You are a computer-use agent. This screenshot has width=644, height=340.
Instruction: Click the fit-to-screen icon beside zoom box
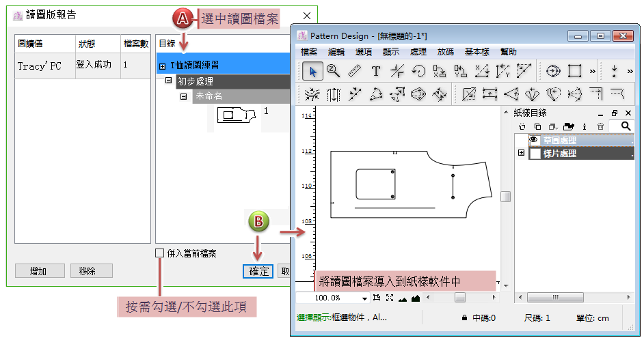390,298
